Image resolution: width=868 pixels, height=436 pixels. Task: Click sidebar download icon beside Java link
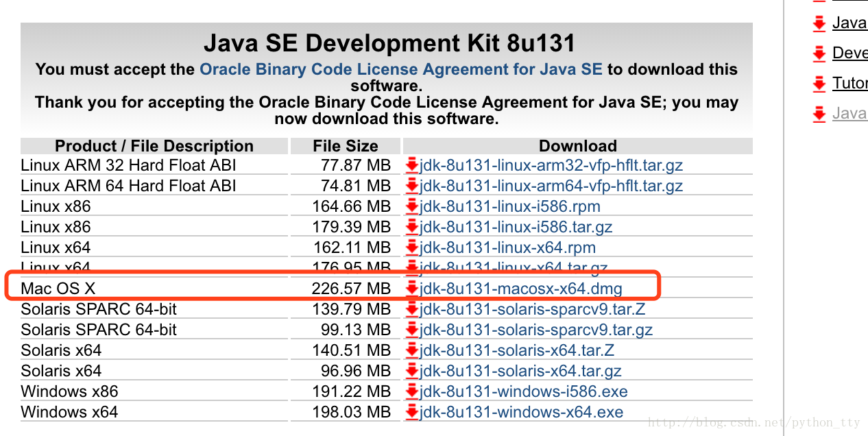pos(819,24)
